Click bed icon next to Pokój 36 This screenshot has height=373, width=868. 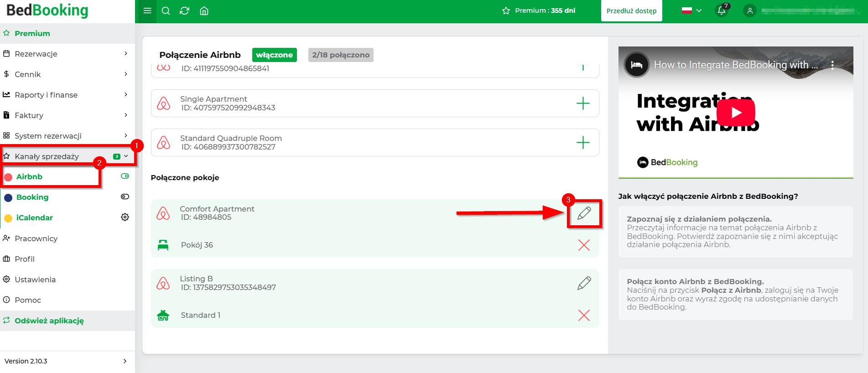tap(163, 245)
